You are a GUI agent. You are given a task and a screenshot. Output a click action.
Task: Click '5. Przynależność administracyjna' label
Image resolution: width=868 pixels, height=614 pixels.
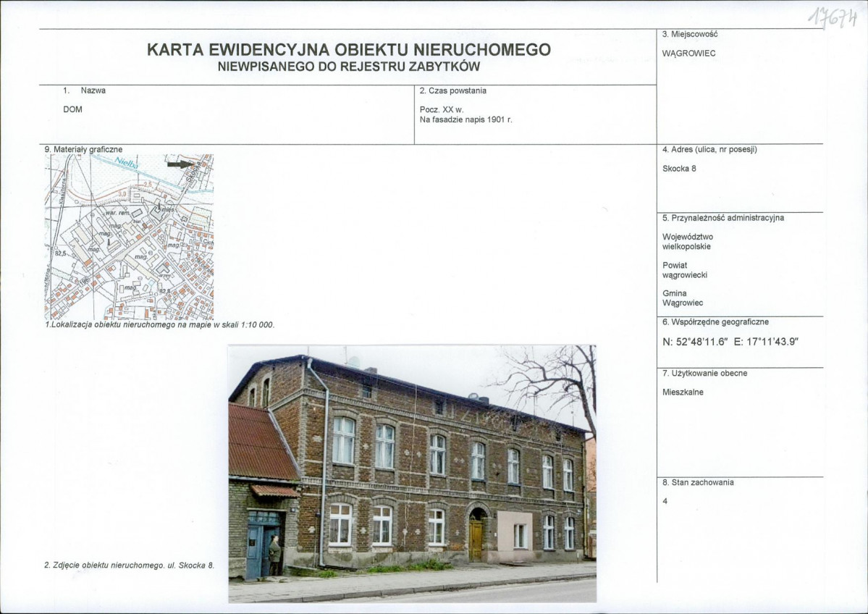click(723, 218)
